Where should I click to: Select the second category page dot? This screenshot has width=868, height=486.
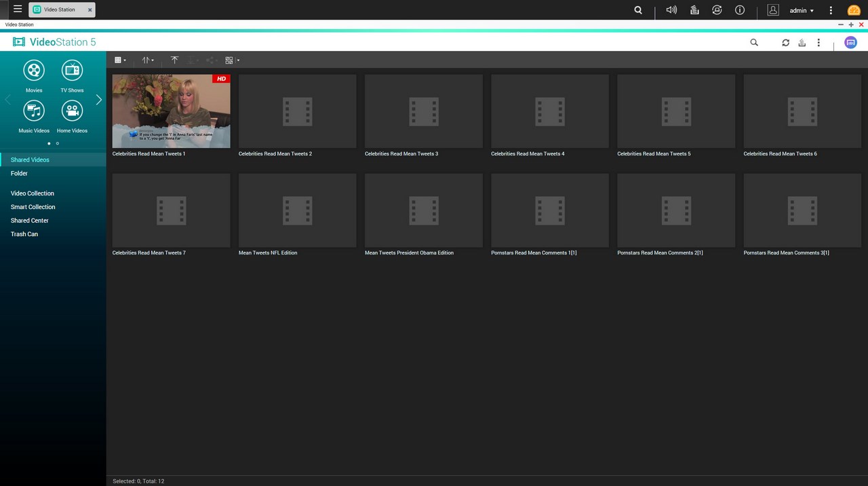(58, 143)
